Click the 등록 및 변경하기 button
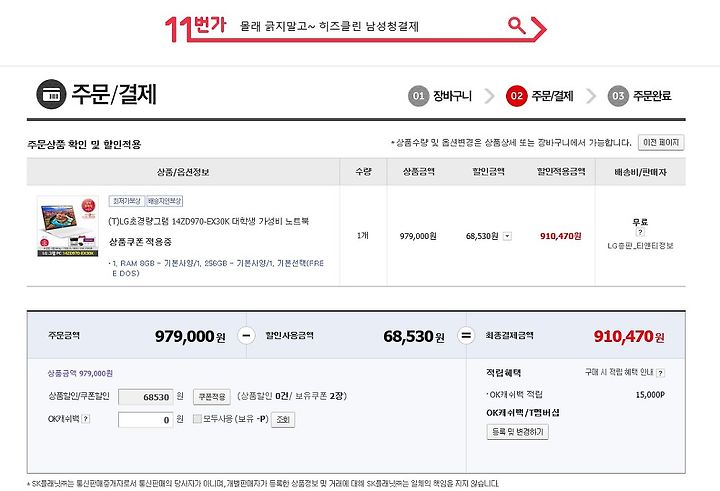 (x=518, y=432)
